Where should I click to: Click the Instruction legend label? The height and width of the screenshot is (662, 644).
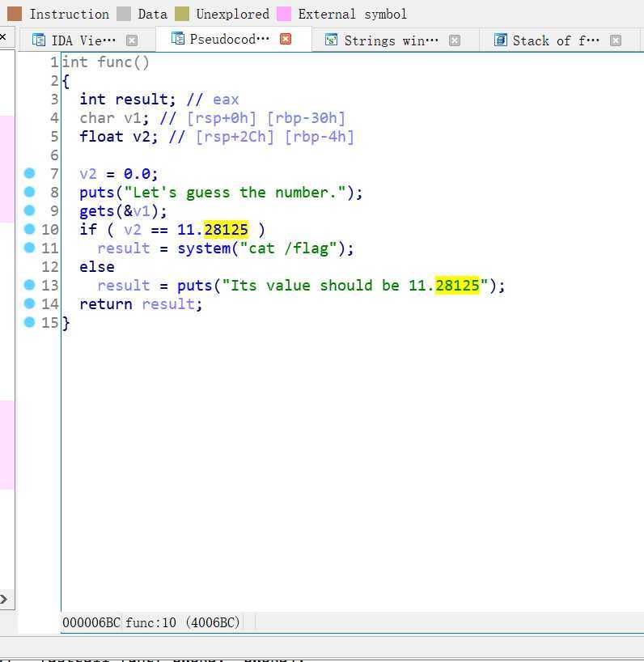point(70,14)
